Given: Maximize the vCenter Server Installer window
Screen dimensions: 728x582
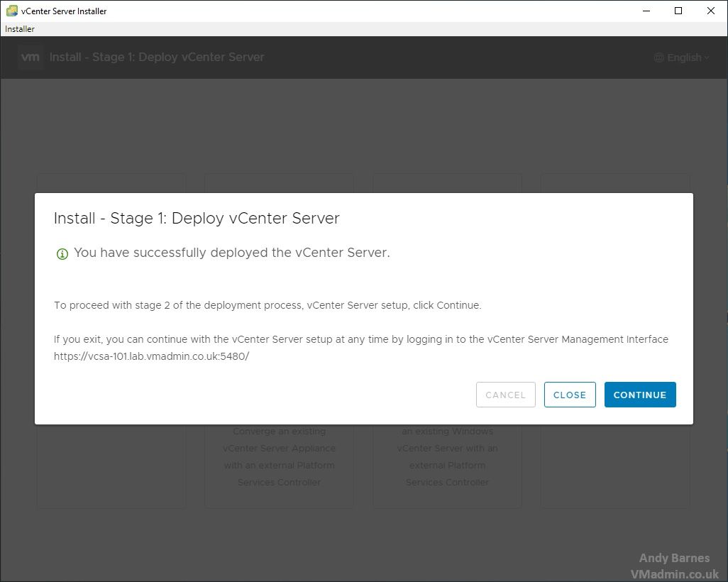Looking at the screenshot, I should coord(678,11).
